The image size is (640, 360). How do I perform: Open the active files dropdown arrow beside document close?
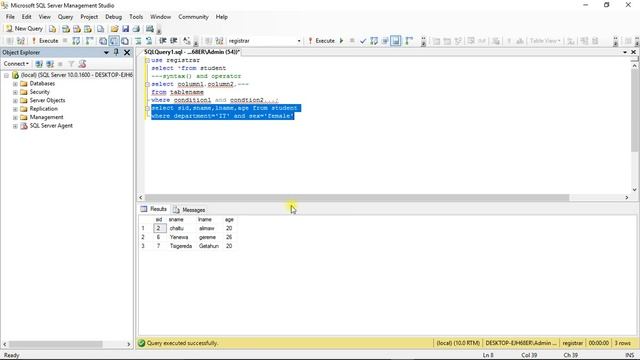coord(625,52)
